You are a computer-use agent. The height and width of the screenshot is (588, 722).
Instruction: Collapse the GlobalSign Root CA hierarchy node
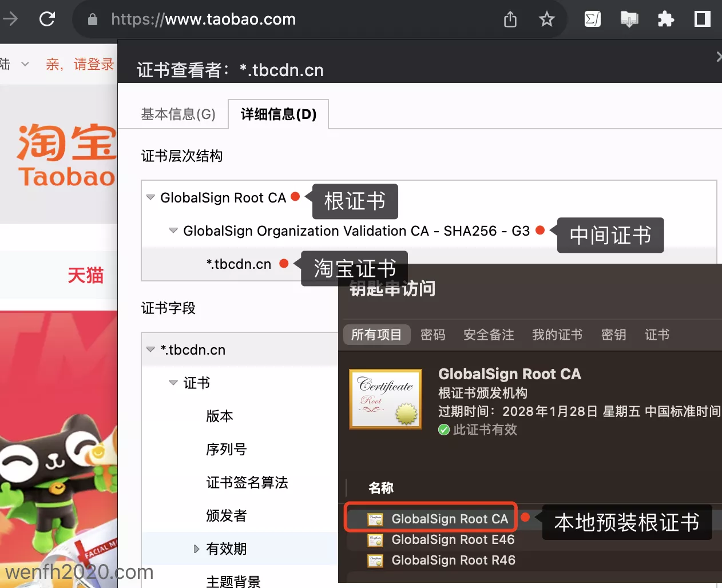click(150, 197)
